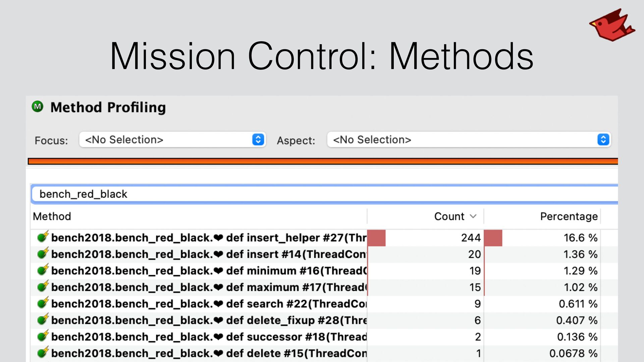Viewport: 644px width, 362px height.
Task: Click the Method Profiling title
Action: tap(108, 107)
